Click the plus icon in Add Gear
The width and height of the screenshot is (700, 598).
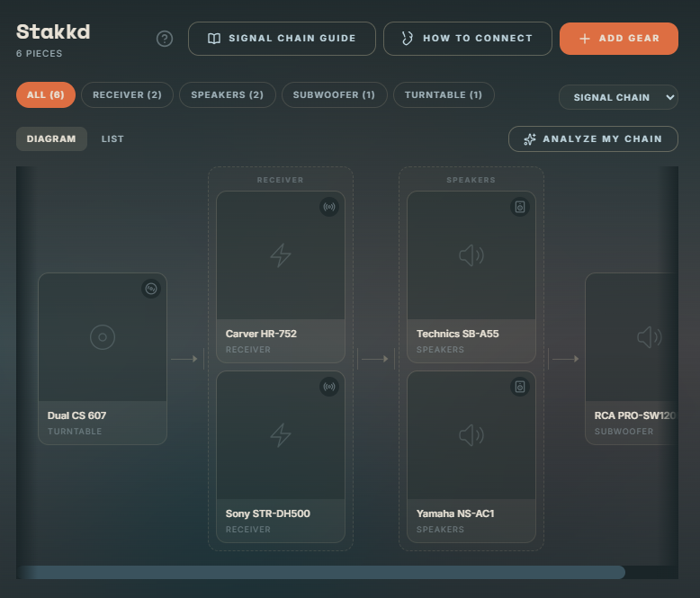584,39
